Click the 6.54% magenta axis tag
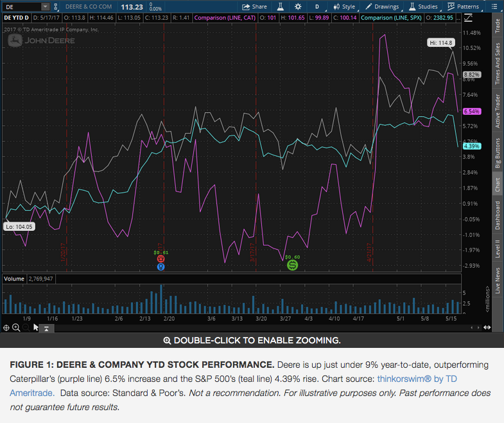The height and width of the screenshot is (423, 504). point(472,112)
